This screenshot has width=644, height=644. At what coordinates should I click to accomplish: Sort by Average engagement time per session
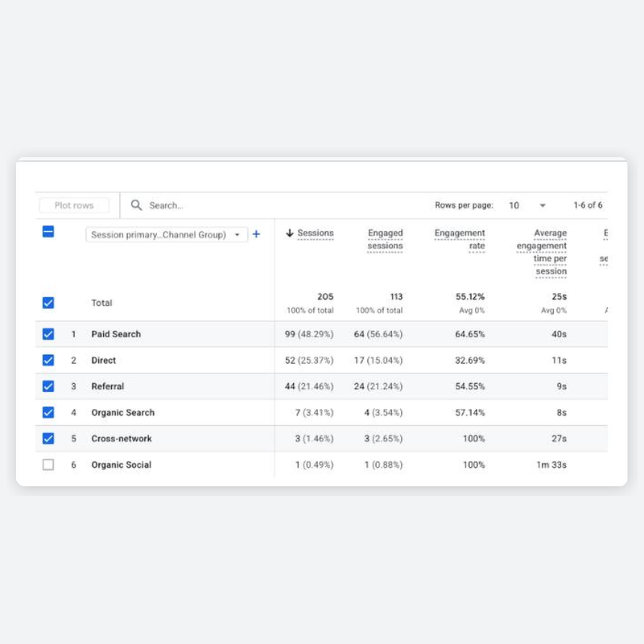pyautogui.click(x=542, y=252)
